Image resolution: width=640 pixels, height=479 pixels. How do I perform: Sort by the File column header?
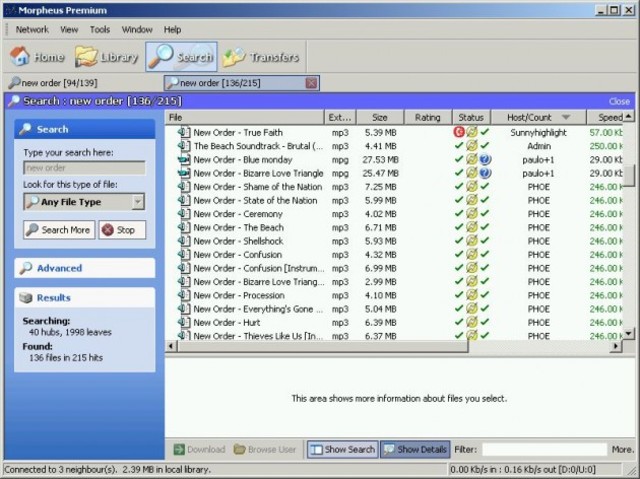(244, 118)
